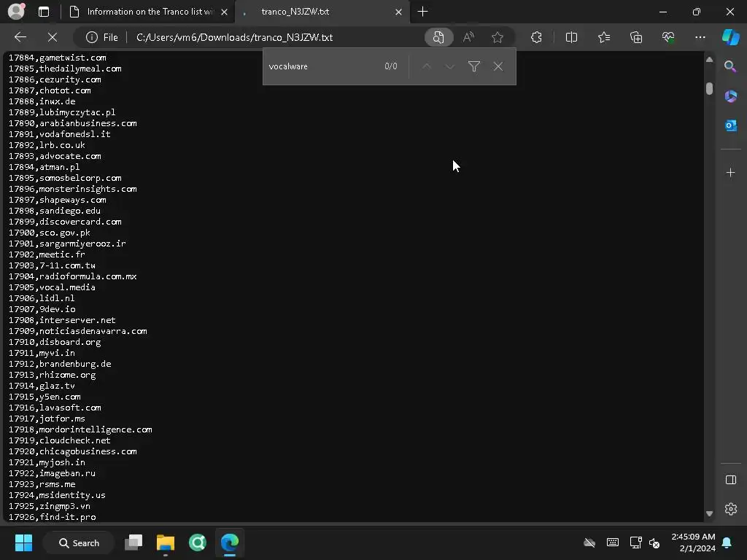The width and height of the screenshot is (747, 560).
Task: Stop loading the page
Action: [x=53, y=37]
